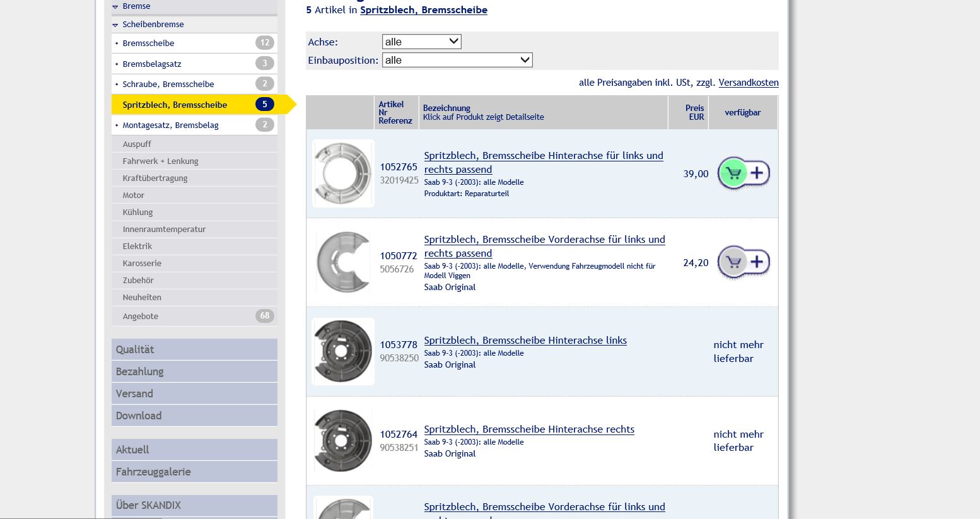The height and width of the screenshot is (519, 980).
Task: Open Spritzblech Hinterachse links und rechts link
Action: 544,162
